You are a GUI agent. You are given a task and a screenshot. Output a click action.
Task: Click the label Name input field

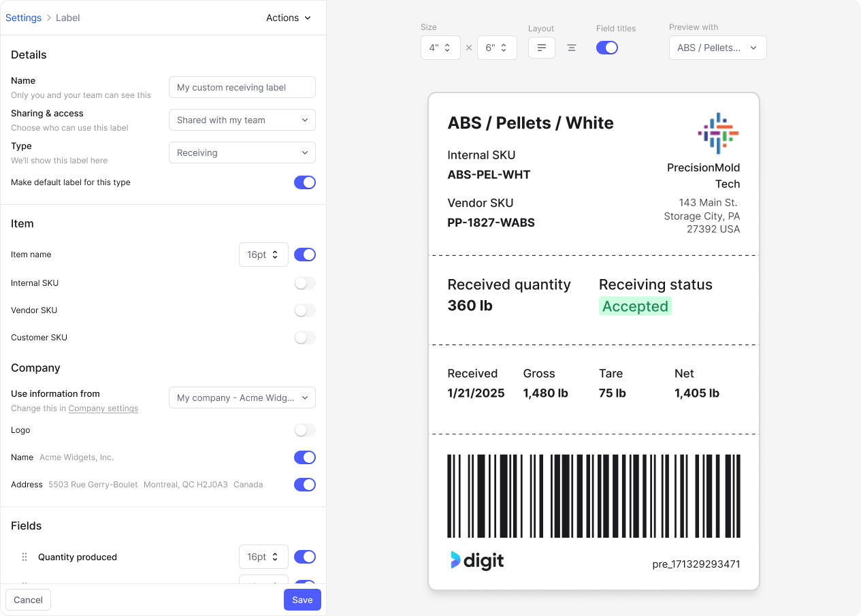242,87
